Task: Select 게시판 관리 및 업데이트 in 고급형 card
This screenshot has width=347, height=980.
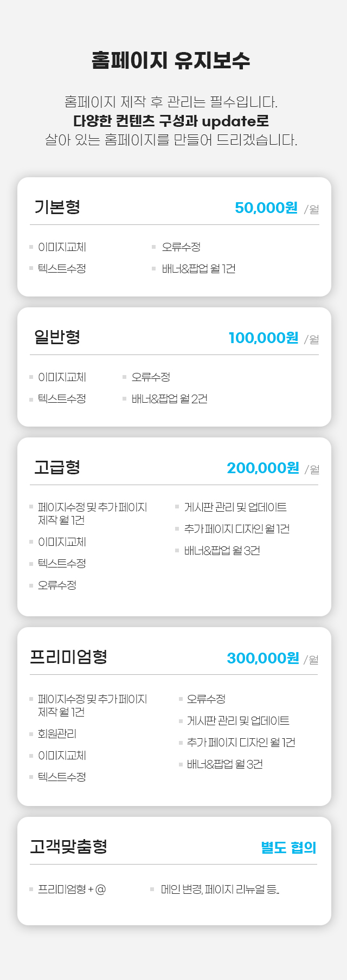Action: tap(235, 507)
